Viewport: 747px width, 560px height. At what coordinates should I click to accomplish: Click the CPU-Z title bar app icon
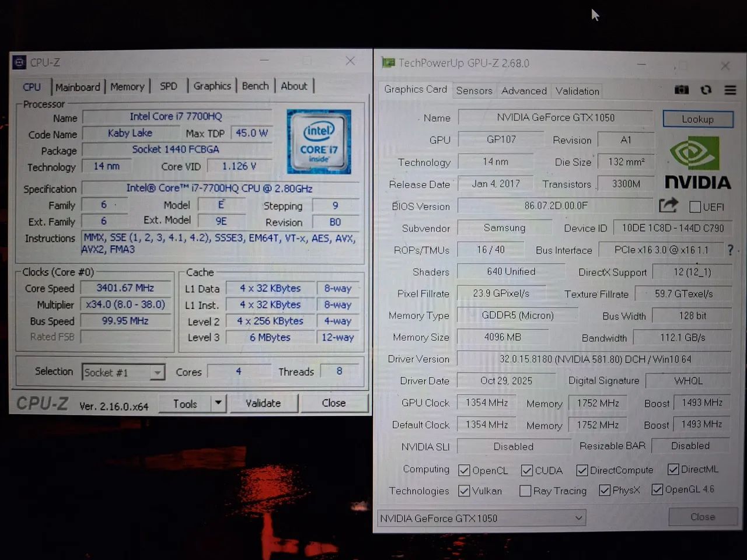click(19, 62)
